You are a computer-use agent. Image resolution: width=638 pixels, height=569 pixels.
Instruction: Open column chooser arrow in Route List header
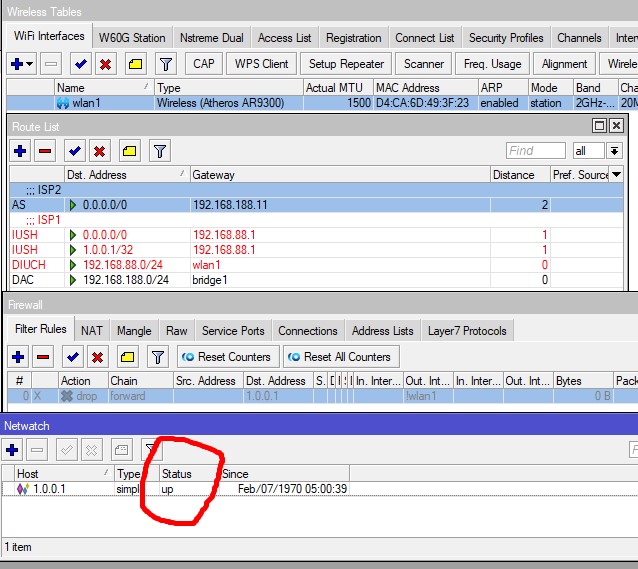pos(616,175)
